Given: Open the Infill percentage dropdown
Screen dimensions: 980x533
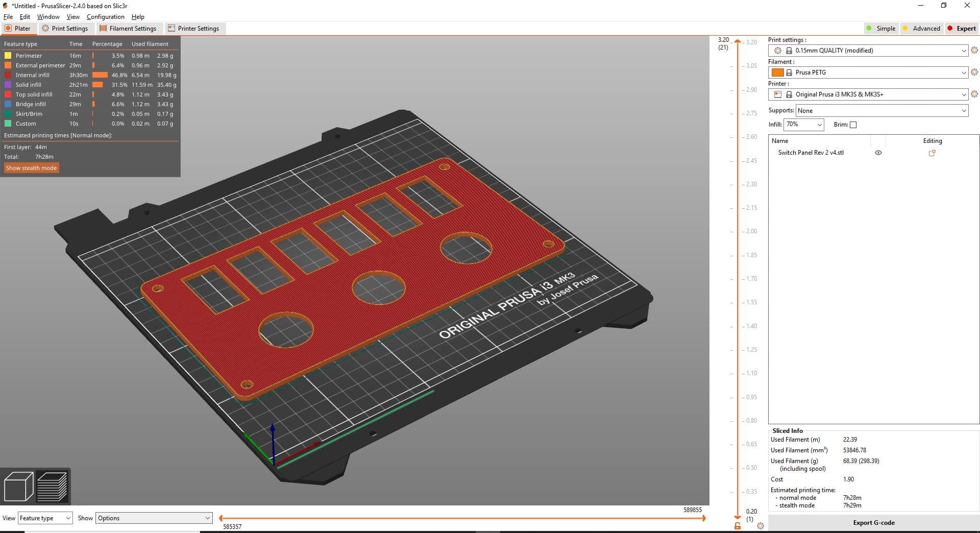Looking at the screenshot, I should [804, 125].
